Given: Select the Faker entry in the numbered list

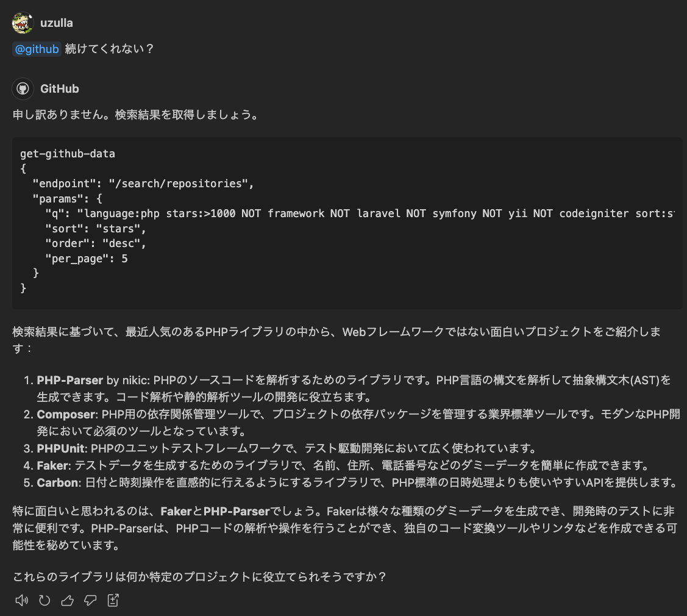Looking at the screenshot, I should point(53,465).
